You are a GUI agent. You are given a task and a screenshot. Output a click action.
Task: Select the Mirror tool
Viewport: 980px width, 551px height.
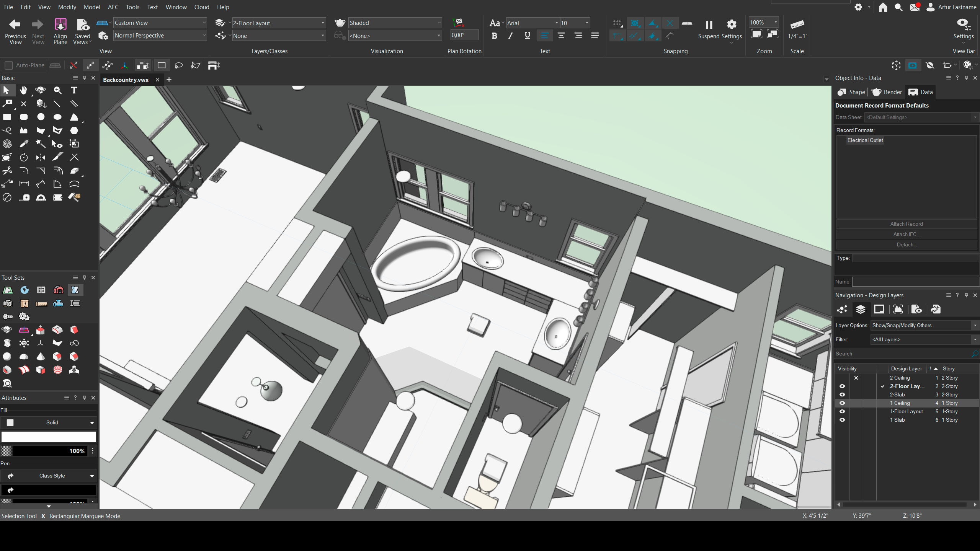coord(41,157)
